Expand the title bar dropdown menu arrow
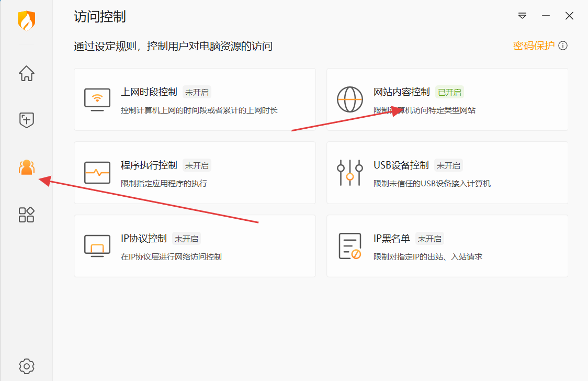 pyautogui.click(x=522, y=16)
